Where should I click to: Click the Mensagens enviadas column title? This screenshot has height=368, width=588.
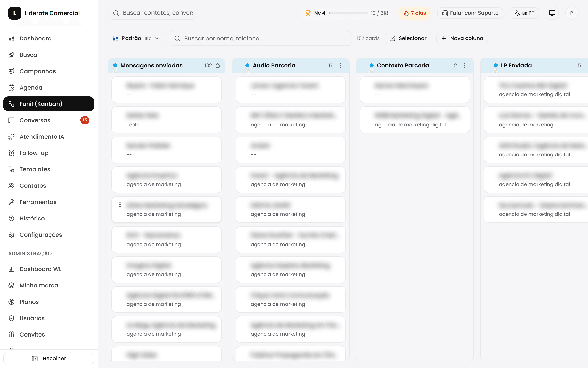coord(151,65)
